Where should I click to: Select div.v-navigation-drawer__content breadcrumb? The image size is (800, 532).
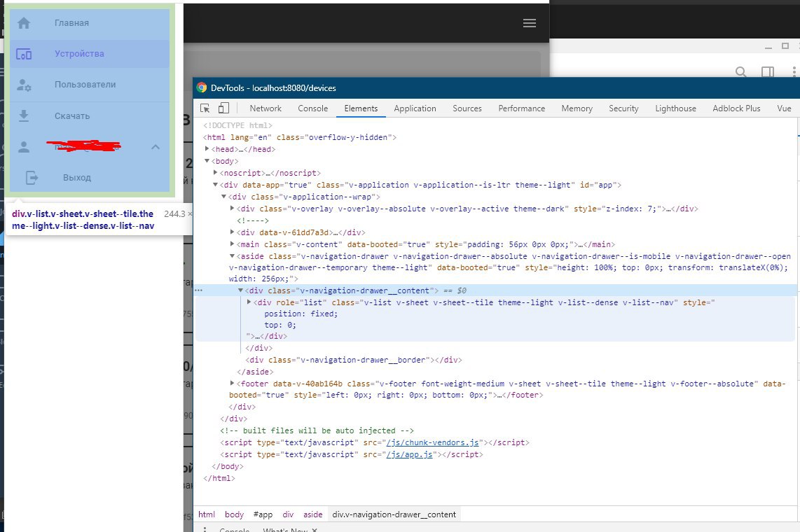click(394, 514)
